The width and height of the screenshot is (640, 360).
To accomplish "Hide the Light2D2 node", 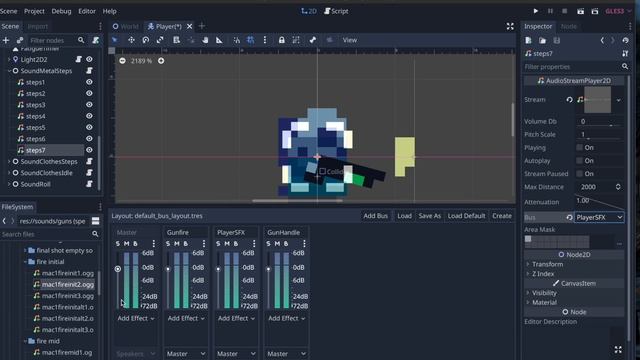I will (89, 59).
